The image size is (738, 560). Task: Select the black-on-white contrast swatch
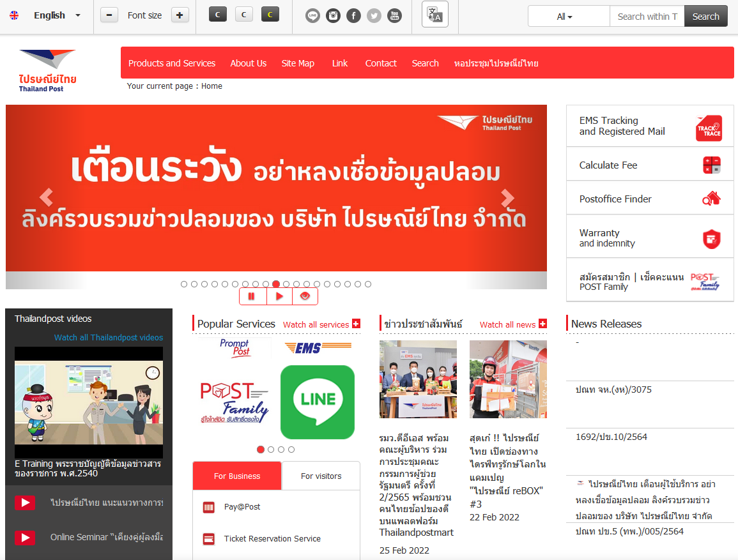pyautogui.click(x=244, y=15)
